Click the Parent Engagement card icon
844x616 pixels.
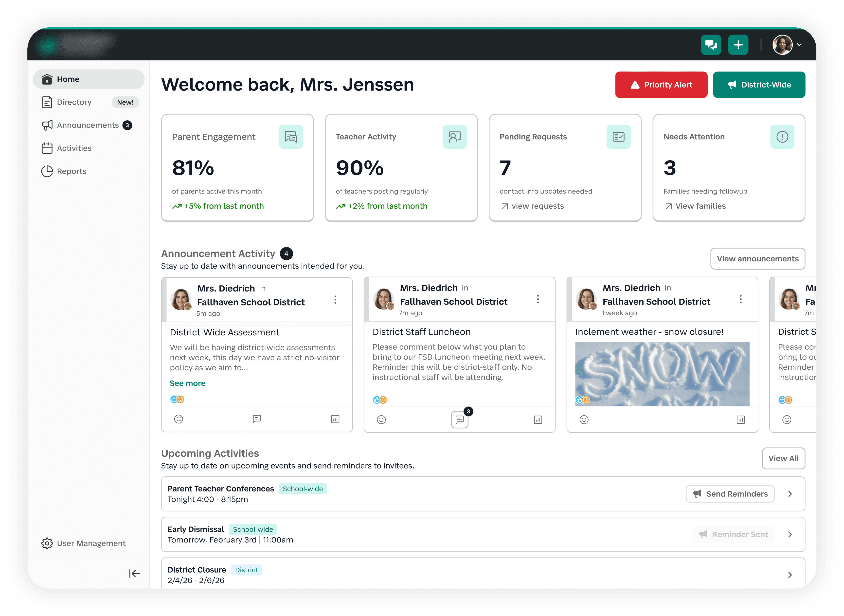pyautogui.click(x=290, y=137)
